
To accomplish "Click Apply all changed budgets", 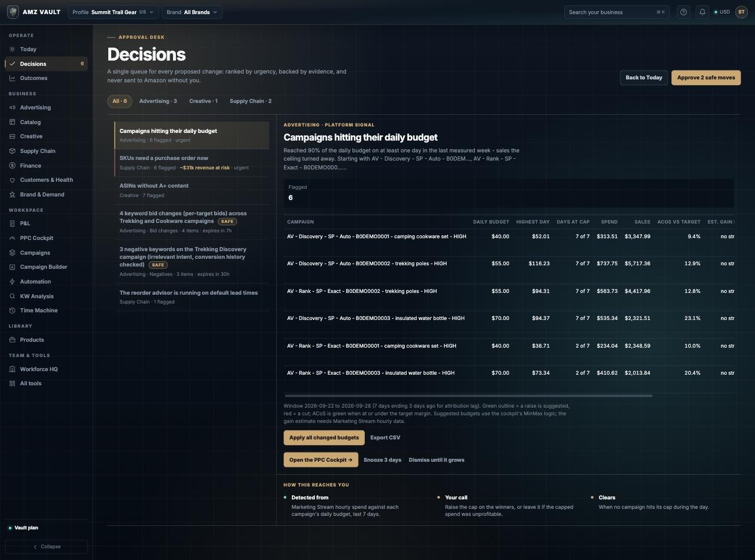I will 324,438.
